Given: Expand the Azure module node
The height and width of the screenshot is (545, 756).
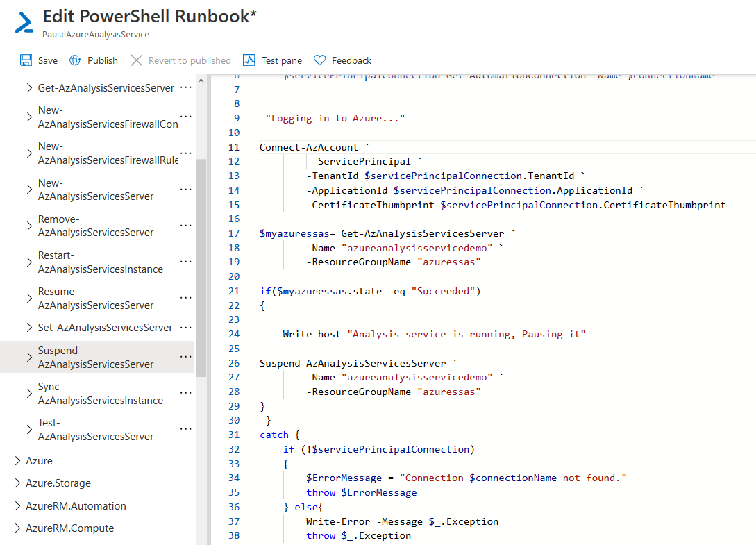Looking at the screenshot, I should point(18,460).
